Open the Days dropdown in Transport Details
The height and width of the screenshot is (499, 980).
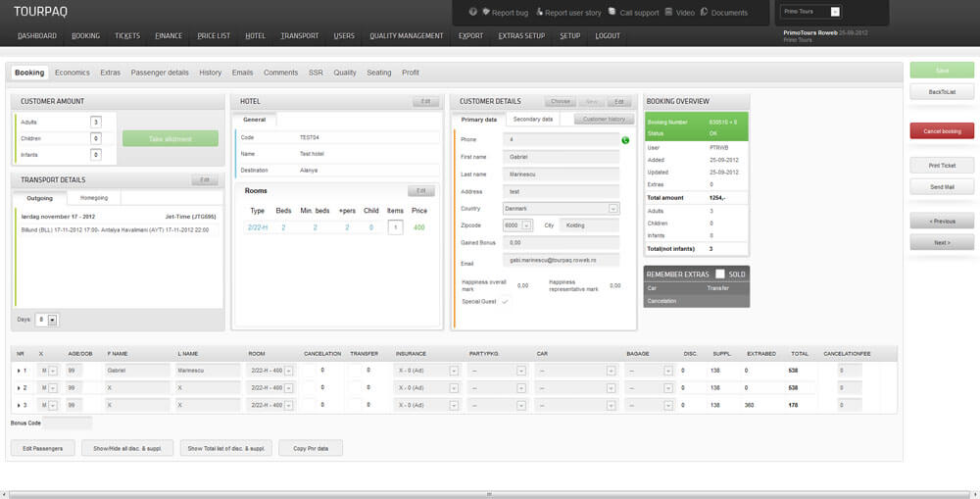(x=53, y=320)
